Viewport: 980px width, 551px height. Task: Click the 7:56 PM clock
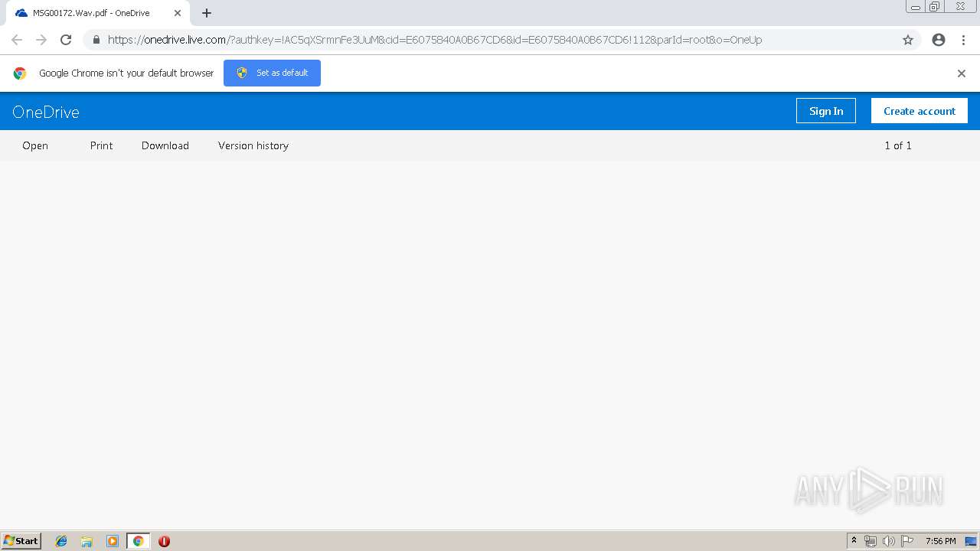coord(940,541)
